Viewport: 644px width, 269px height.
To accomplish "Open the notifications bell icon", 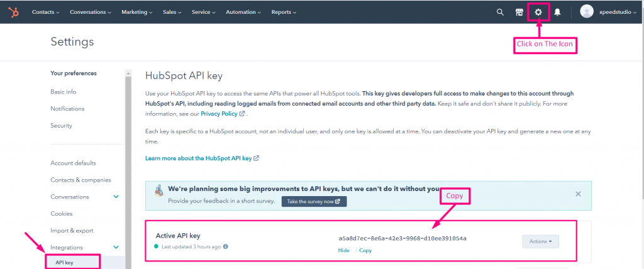I will pyautogui.click(x=557, y=13).
